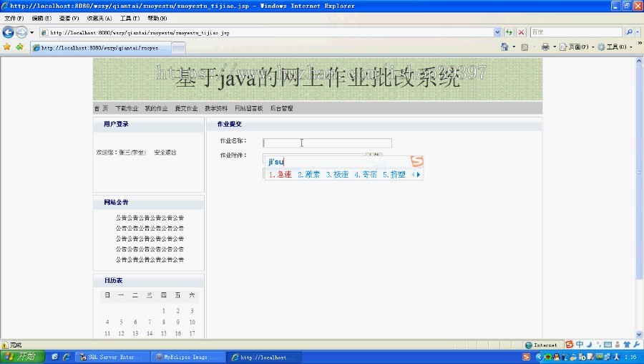This screenshot has height=364, width=644.
Task: Open the 工具(T) menu in menu bar
Action: [130, 18]
